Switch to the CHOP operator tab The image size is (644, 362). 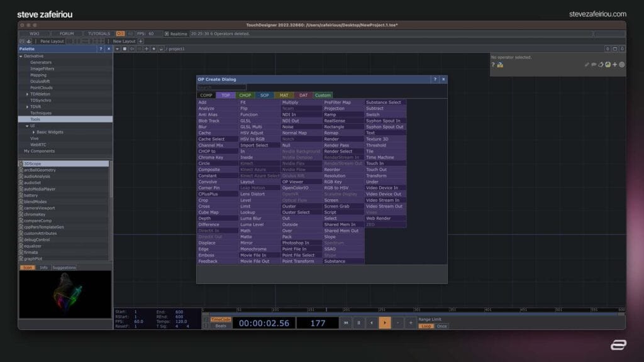click(x=245, y=96)
